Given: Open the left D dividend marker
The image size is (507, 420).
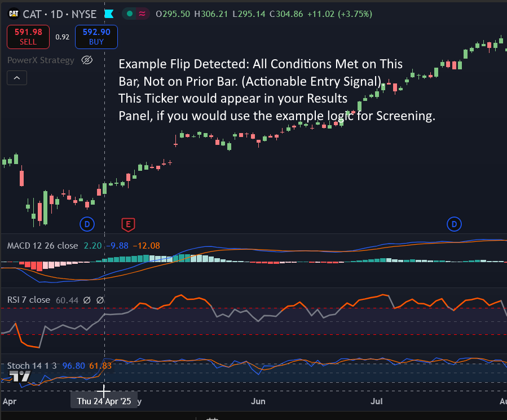Looking at the screenshot, I should 87,225.
